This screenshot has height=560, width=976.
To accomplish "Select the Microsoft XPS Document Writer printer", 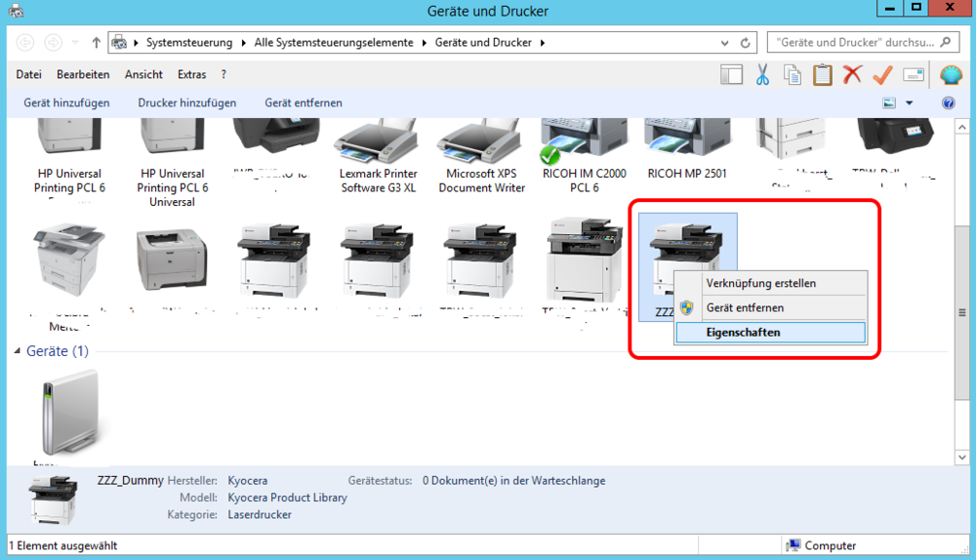I will coord(481,156).
